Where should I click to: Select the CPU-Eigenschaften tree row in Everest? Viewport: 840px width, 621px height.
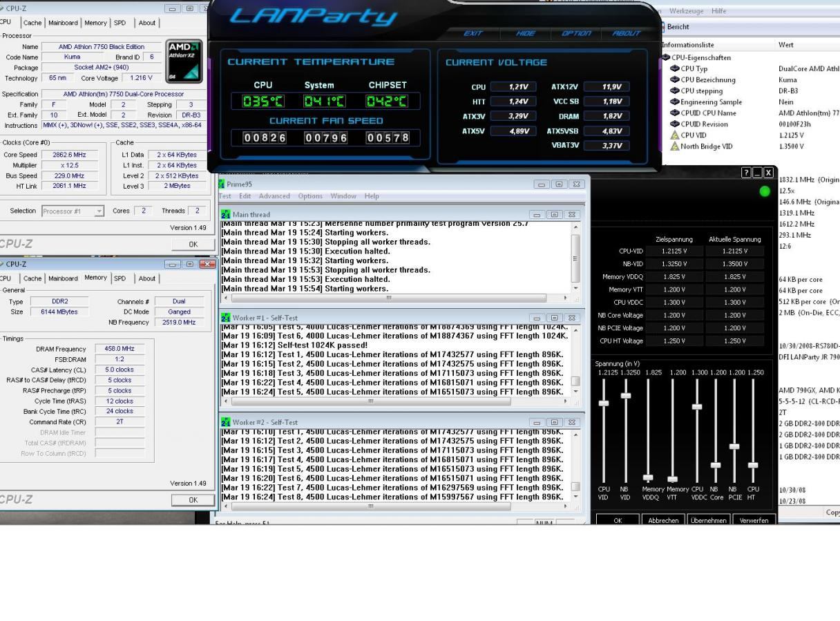[x=696, y=57]
